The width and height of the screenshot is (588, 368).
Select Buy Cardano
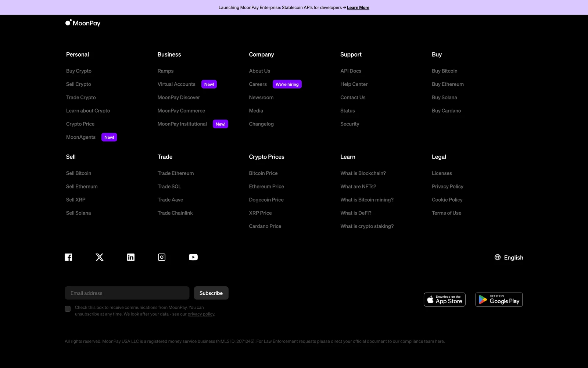(446, 111)
